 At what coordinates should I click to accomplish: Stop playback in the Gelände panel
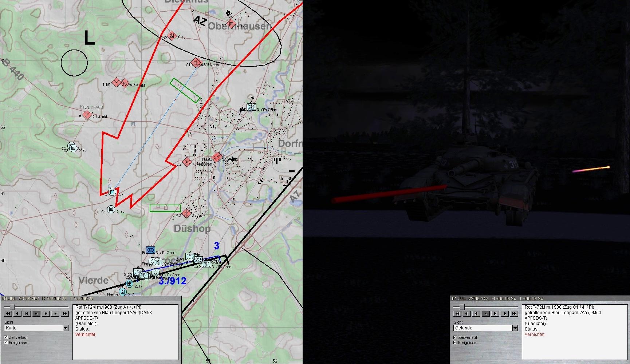(485, 313)
